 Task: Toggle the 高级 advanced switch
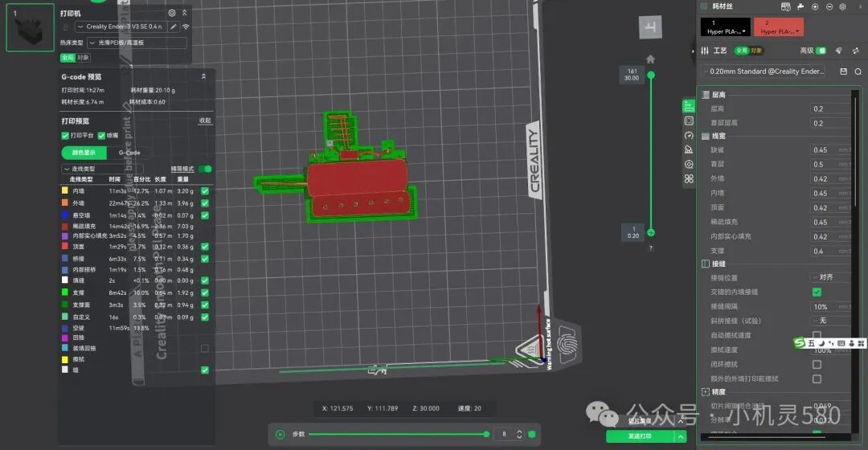(821, 51)
